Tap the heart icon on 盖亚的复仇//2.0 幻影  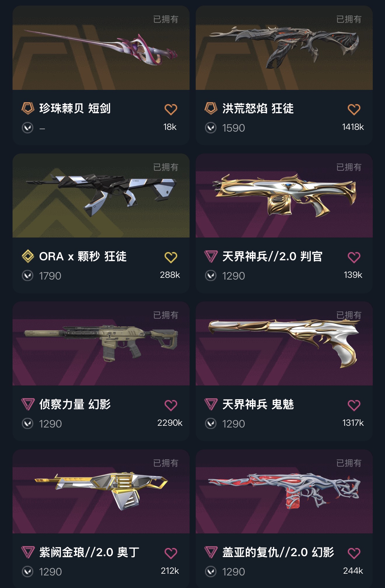coord(354,553)
